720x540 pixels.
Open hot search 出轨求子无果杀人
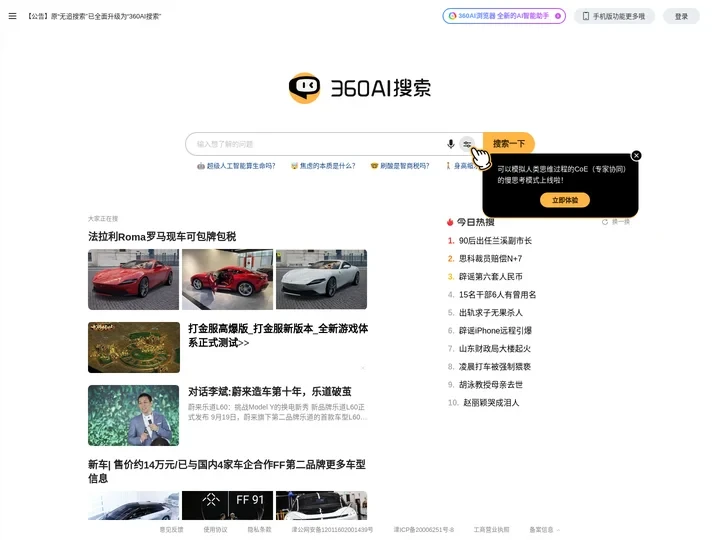point(490,313)
